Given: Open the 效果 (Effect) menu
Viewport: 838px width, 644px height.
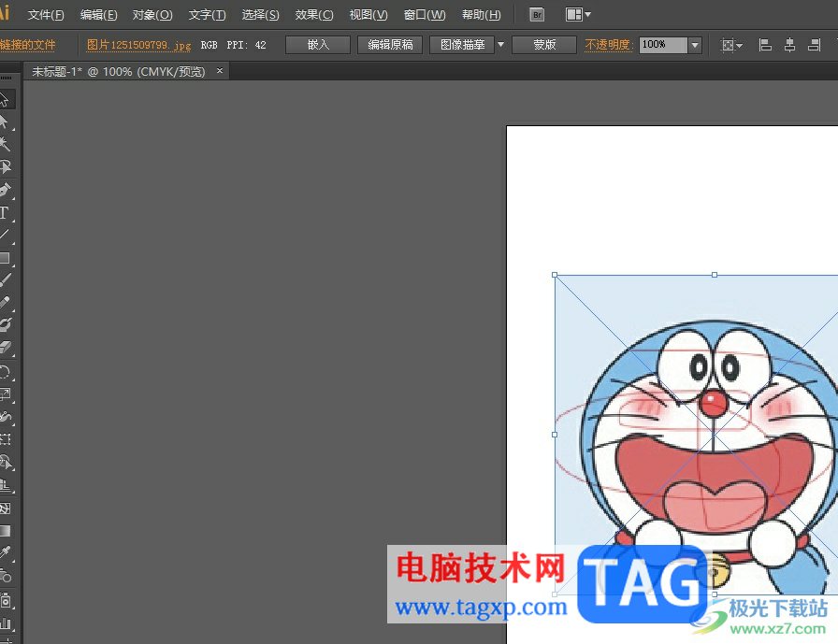Looking at the screenshot, I should [x=313, y=15].
